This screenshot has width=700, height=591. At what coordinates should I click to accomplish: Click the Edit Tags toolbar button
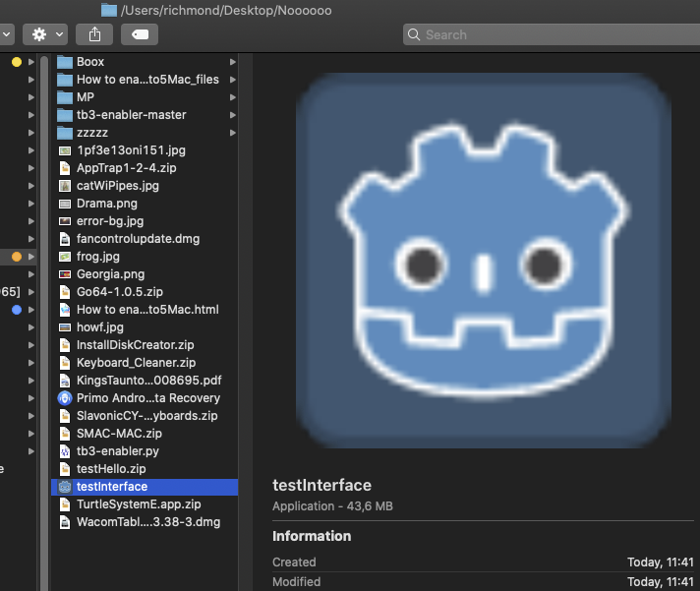click(140, 34)
